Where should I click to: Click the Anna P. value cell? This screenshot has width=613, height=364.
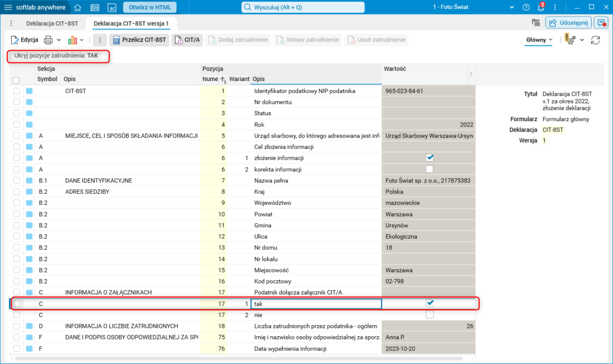click(x=429, y=337)
